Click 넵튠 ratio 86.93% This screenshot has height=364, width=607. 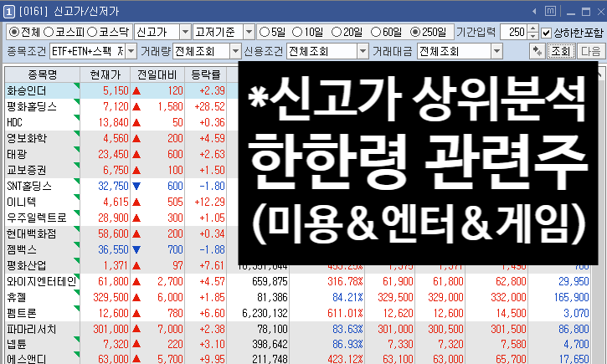347,344
